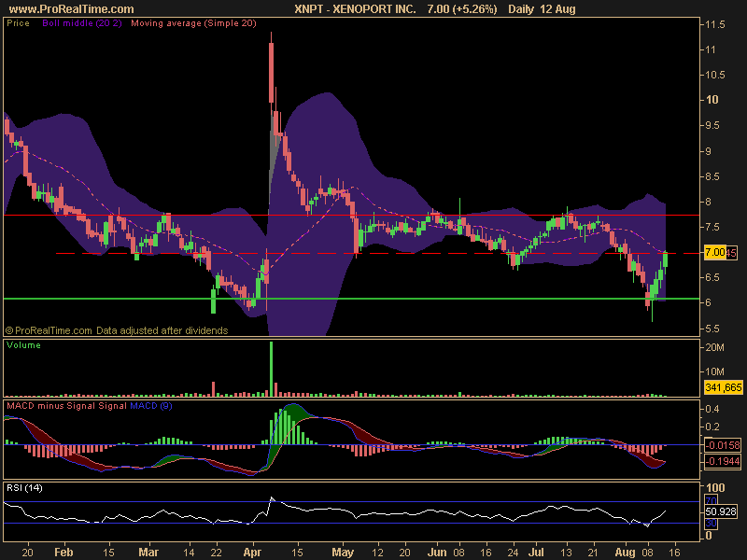Click the Aug date axis label

(625, 552)
